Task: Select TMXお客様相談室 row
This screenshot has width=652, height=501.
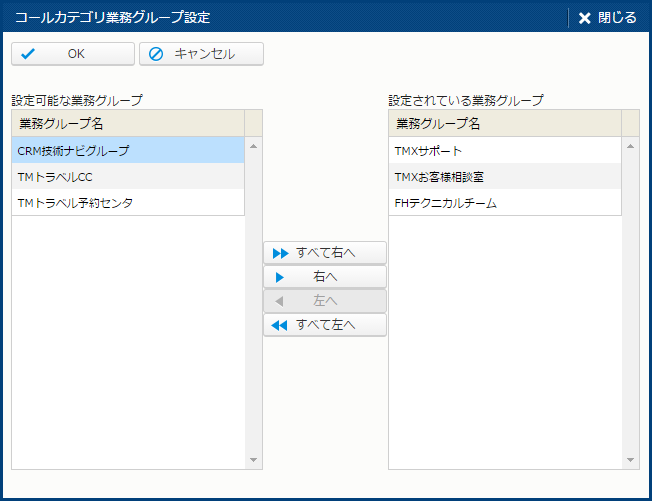Action: pyautogui.click(x=504, y=177)
